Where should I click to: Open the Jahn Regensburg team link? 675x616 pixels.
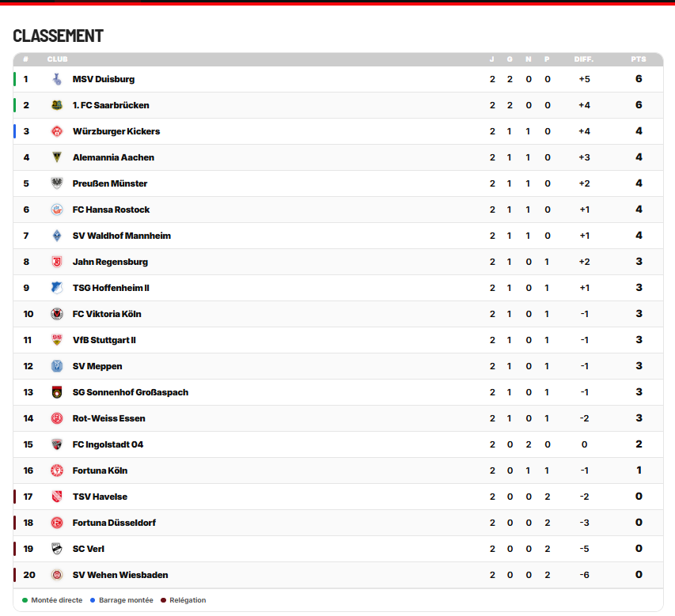[110, 262]
